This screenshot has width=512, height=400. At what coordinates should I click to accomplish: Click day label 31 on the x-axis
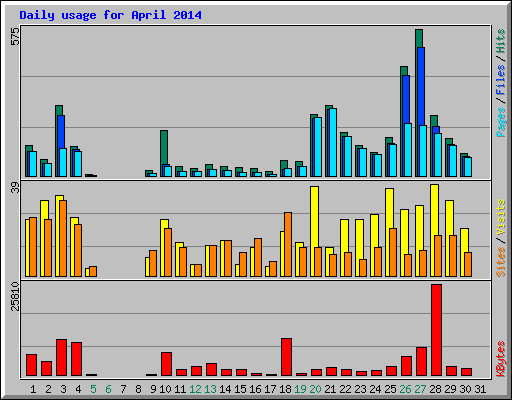point(480,389)
